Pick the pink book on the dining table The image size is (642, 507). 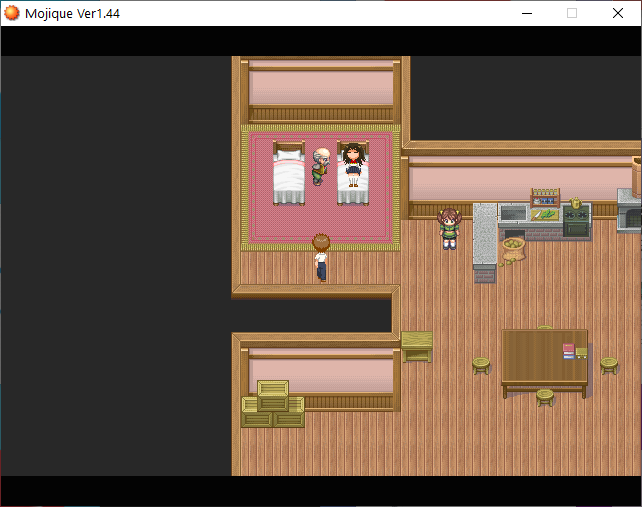(x=568, y=350)
